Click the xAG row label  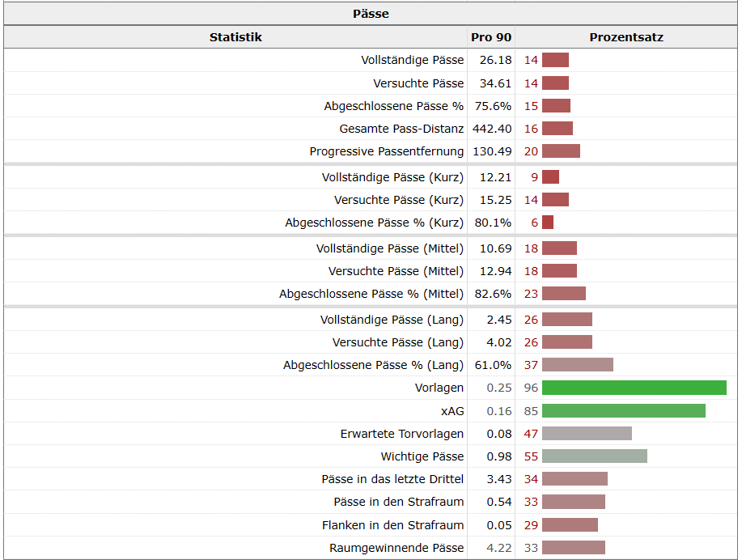(x=452, y=411)
